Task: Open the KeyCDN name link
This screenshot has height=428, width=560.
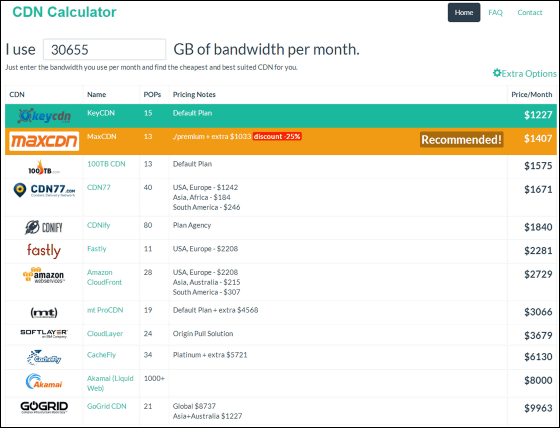Action: [x=101, y=113]
